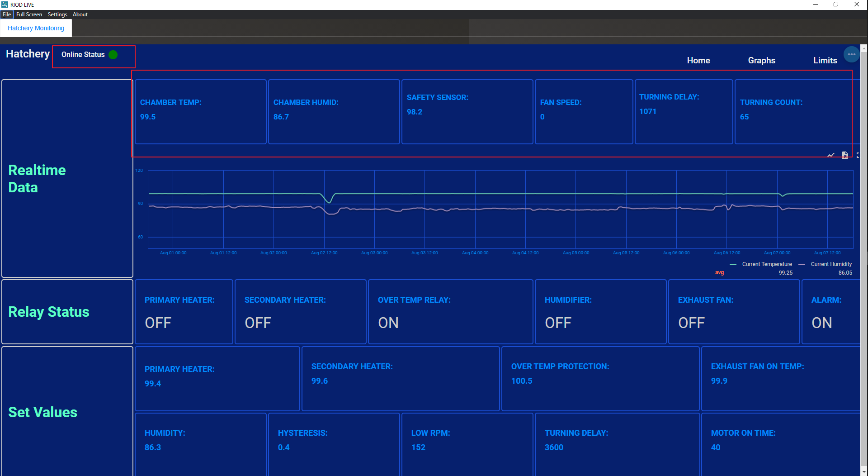This screenshot has height=476, width=868.
Task: Open the File menu
Action: pos(7,14)
